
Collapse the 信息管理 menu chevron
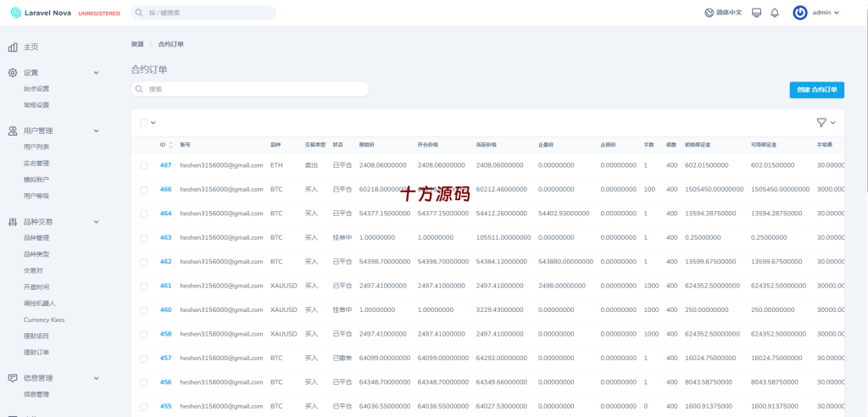(97, 378)
